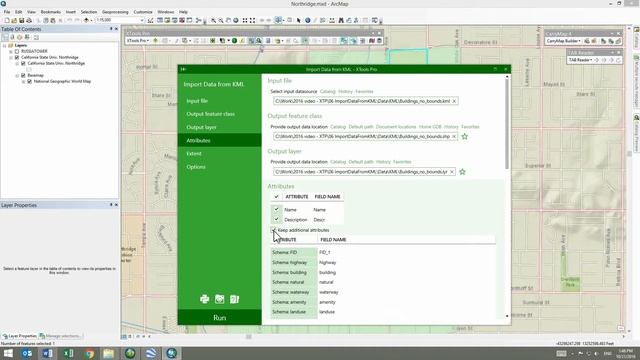
Task: Collapse the Basemap group node
Action: coord(17,76)
